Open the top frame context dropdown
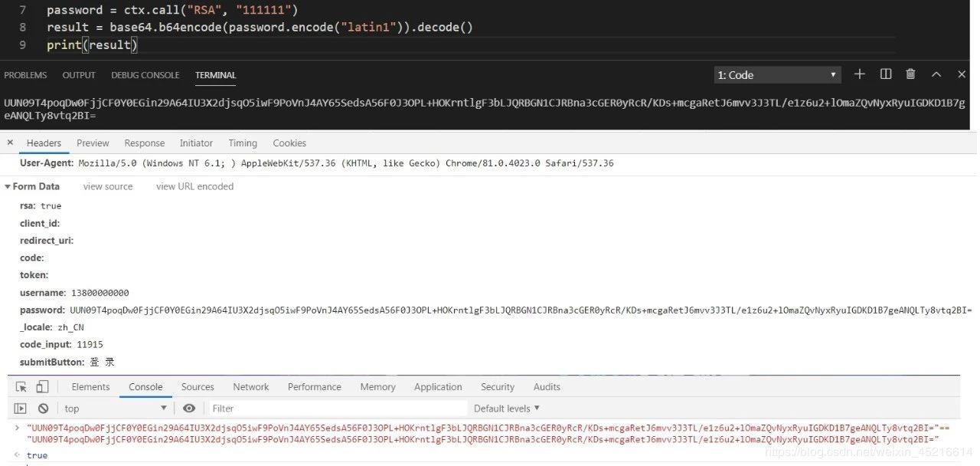The height and width of the screenshot is (466, 980). click(x=115, y=408)
